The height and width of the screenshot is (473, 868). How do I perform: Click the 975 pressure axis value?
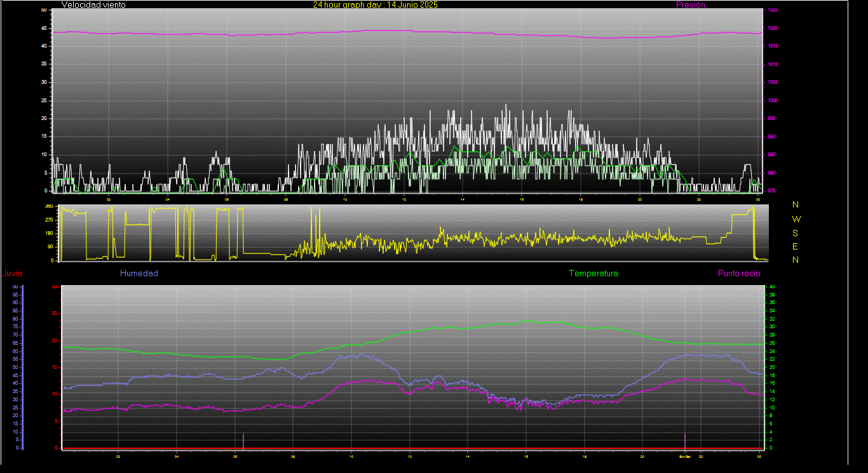771,190
